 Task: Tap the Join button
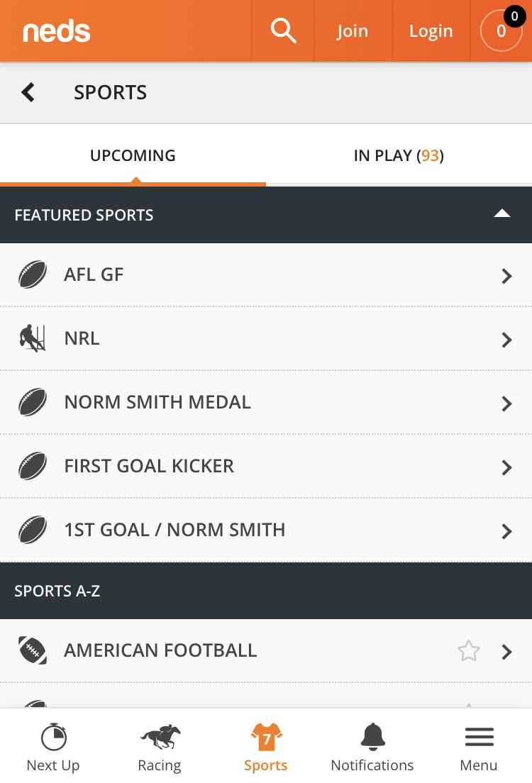pos(353,31)
